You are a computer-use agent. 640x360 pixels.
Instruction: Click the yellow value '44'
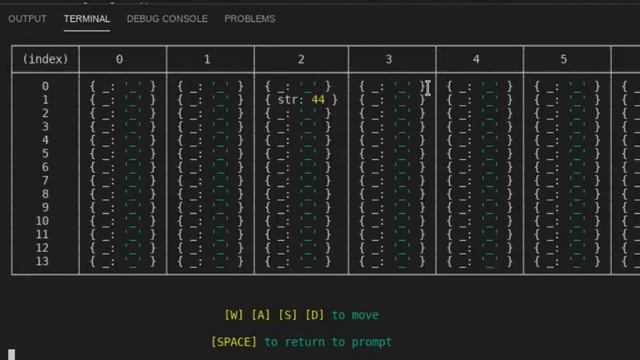click(318, 100)
